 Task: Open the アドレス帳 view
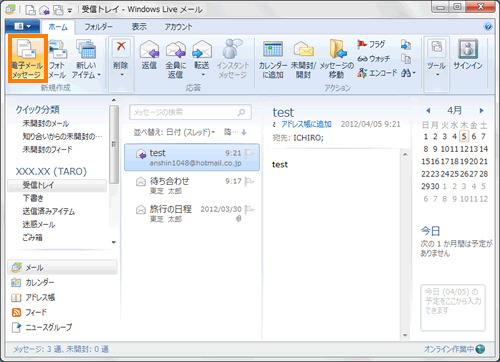[33, 297]
